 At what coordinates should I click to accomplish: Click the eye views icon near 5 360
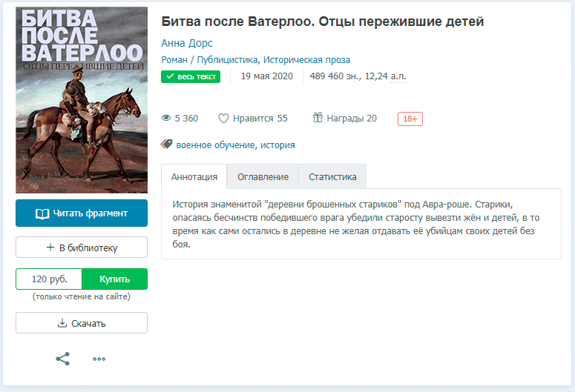tap(166, 118)
